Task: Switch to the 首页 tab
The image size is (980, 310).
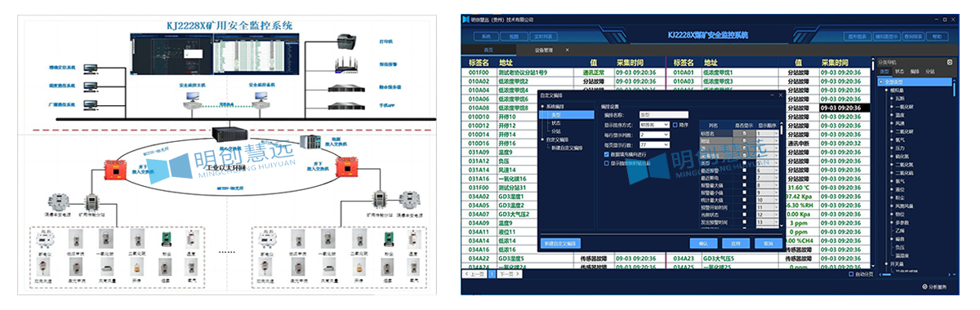Action: [488, 51]
